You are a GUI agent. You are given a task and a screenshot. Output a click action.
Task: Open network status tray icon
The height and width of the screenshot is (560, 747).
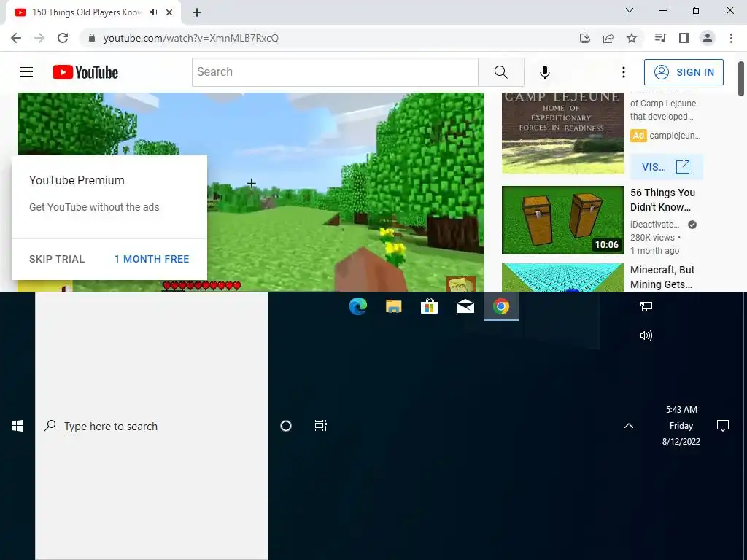click(646, 307)
